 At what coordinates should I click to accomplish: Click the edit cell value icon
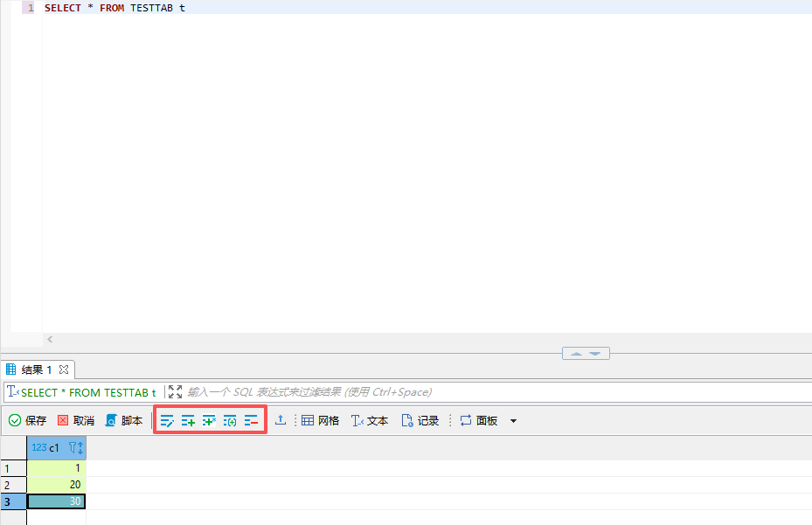tap(167, 421)
